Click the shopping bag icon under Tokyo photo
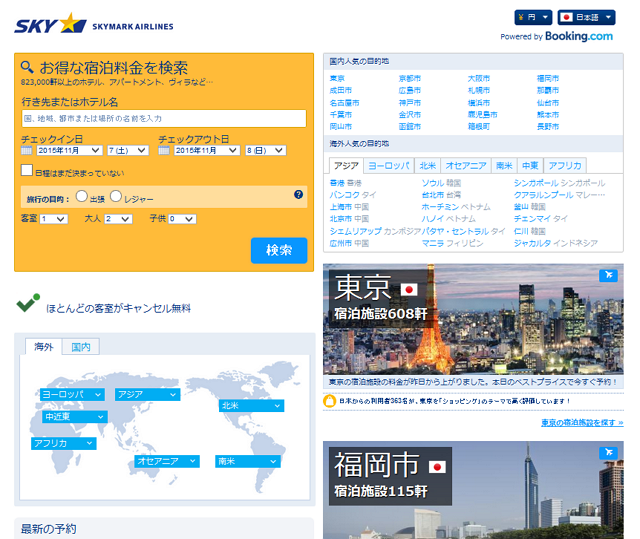 click(329, 401)
